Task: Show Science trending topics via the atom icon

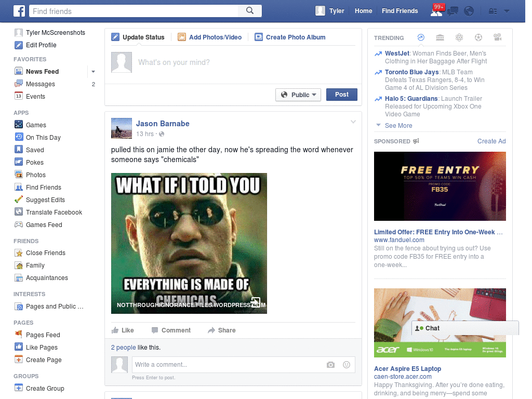Action: pos(459,37)
